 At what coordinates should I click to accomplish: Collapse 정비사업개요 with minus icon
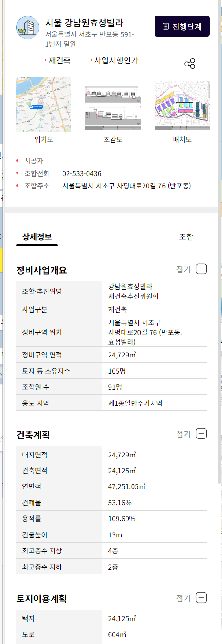[201, 269]
